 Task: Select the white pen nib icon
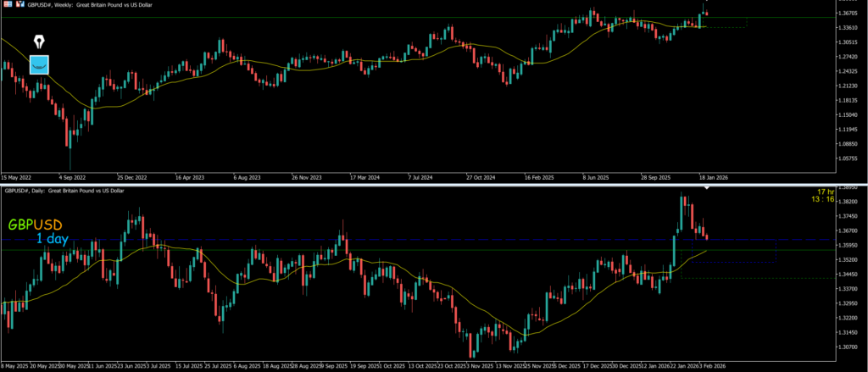point(40,42)
